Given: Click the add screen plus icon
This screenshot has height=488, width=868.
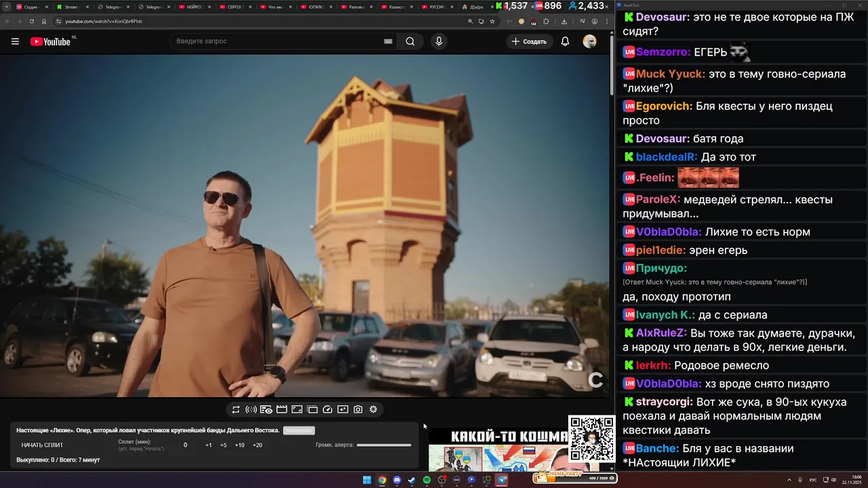Looking at the screenshot, I should pos(342,409).
